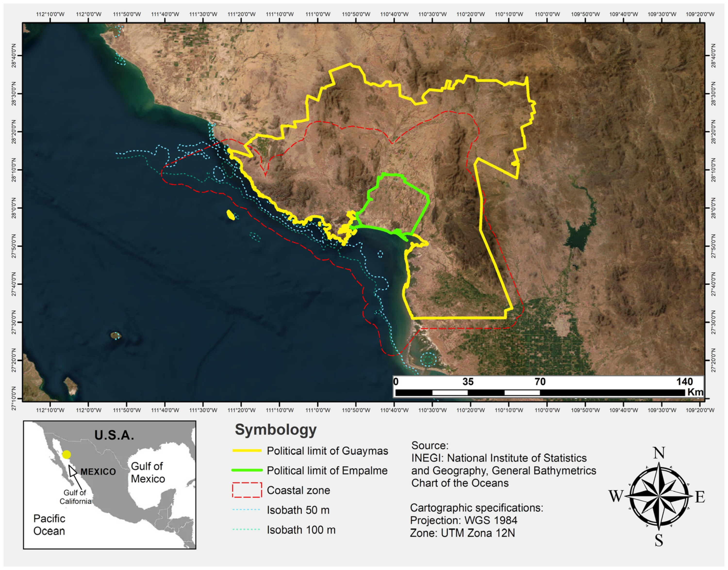Screen dimensions: 728x570
Task: Click the 'Projection: WGS 1984' text
Action: (463, 520)
